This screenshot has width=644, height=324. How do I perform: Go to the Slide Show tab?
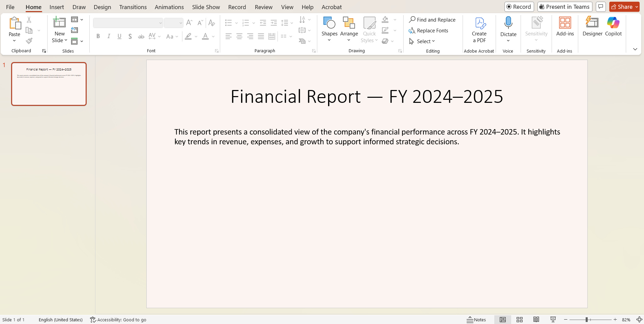(x=206, y=7)
